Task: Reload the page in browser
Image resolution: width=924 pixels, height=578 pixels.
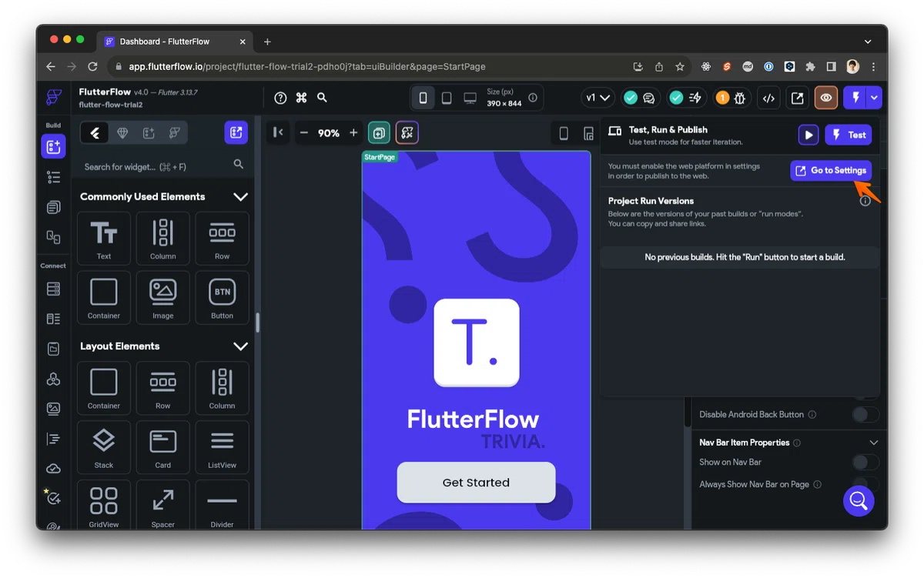Action: 92,67
